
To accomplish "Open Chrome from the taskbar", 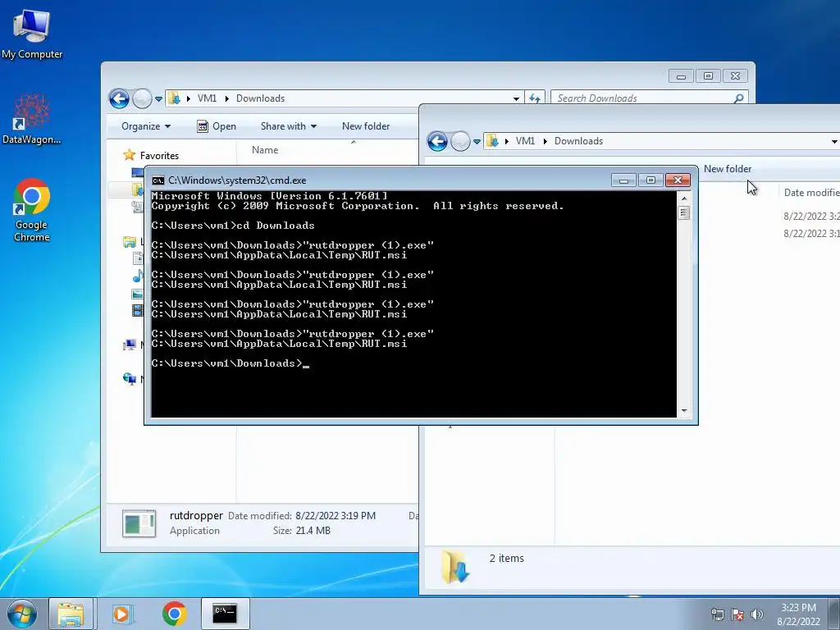I will click(x=174, y=614).
